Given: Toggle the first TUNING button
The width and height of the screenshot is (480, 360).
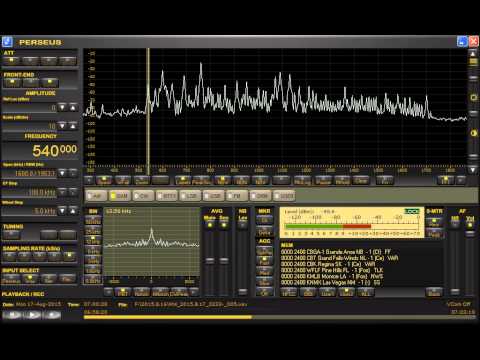Looking at the screenshot, I should (12, 235).
